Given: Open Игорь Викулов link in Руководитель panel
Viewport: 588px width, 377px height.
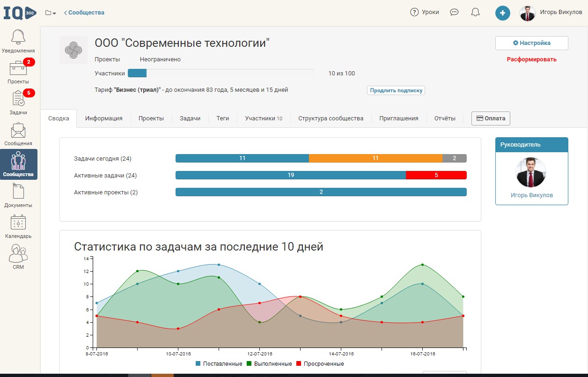Looking at the screenshot, I should click(532, 195).
